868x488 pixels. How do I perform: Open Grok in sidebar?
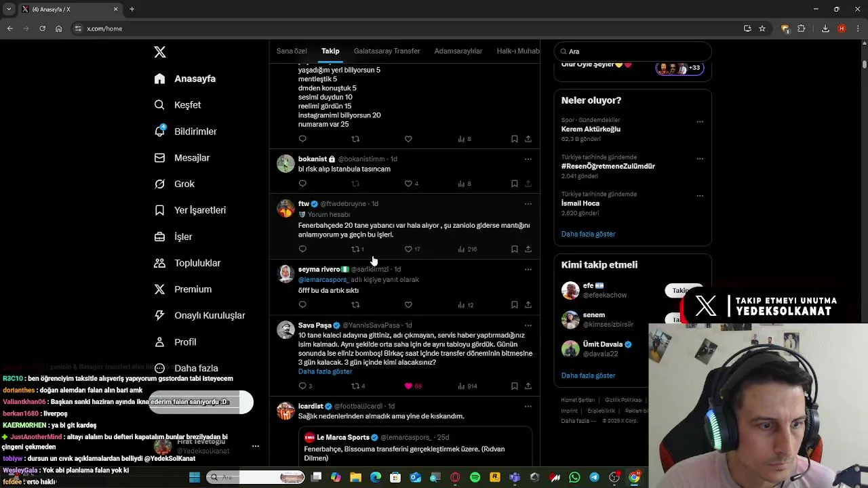pos(174,184)
